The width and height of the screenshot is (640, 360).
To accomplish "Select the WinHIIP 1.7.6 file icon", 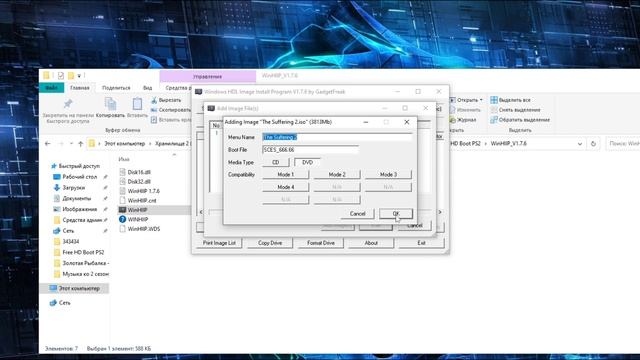I will 122,191.
